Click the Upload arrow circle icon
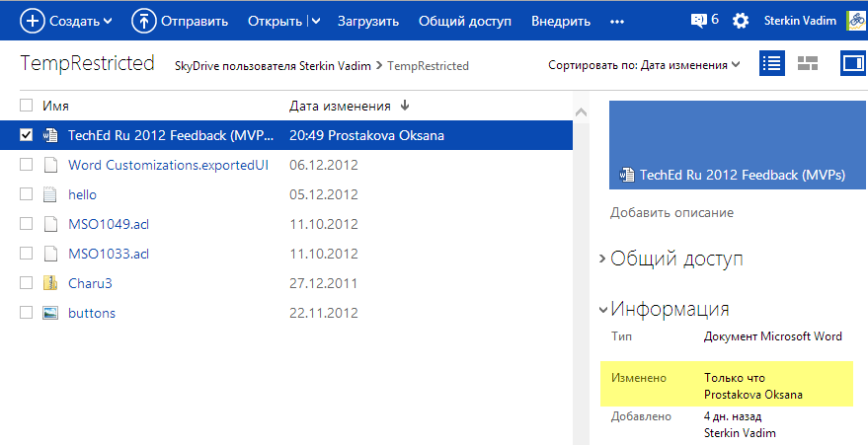Screen dimensions: 868x445 [144, 21]
